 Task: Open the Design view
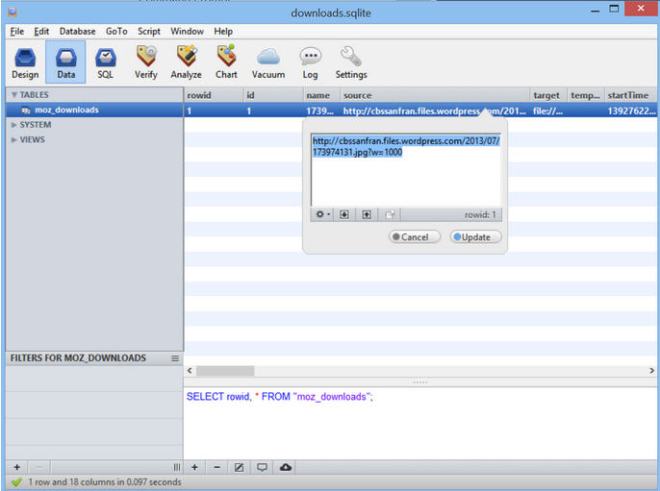pyautogui.click(x=25, y=63)
